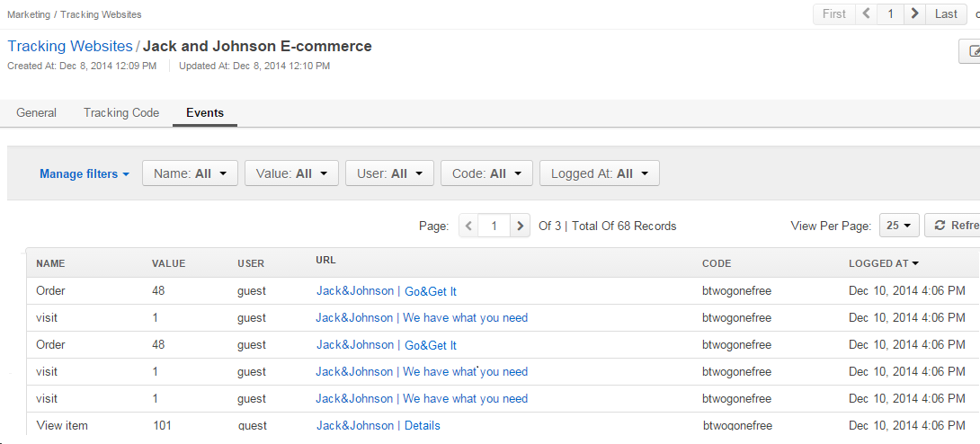Viewport: 980px width, 444px height.
Task: Jump to Last page button
Action: click(946, 13)
